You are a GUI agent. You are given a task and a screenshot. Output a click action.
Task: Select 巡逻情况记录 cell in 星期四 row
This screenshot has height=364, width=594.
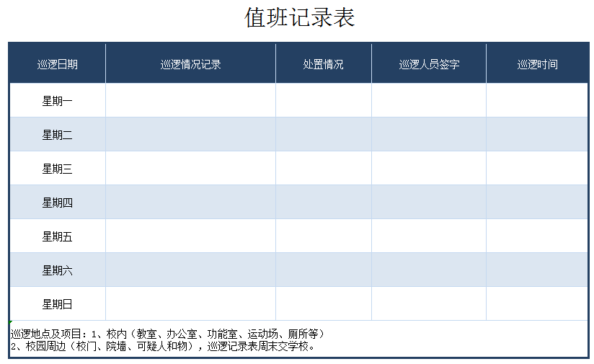point(190,203)
